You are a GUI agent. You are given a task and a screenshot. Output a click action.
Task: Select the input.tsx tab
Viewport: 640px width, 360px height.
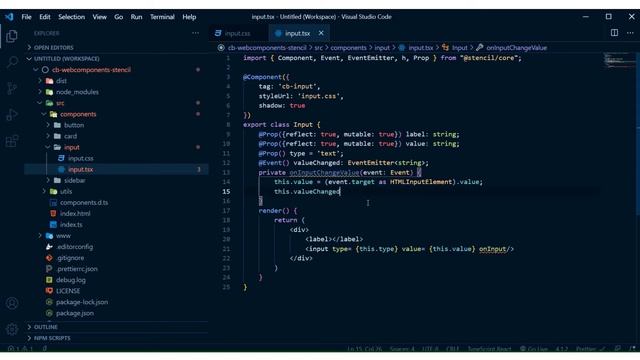click(298, 33)
